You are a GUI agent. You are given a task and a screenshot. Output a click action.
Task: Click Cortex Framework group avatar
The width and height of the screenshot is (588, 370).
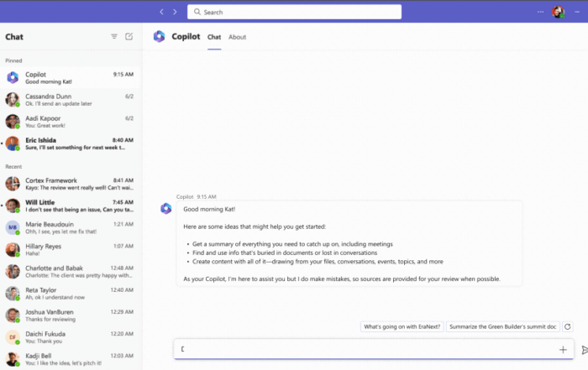13,184
